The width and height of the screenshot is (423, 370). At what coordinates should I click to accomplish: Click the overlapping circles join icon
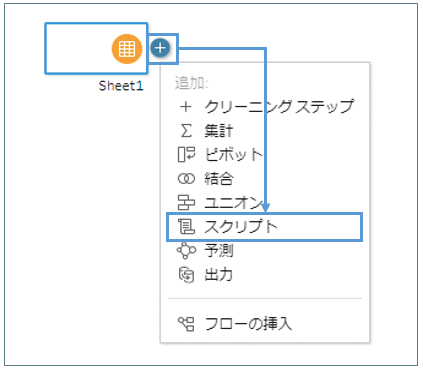(186, 179)
